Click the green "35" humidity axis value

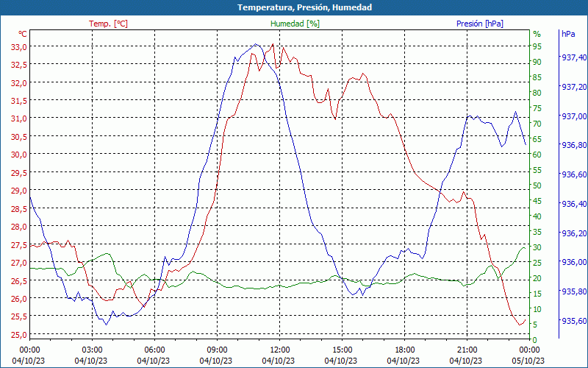tap(537, 232)
